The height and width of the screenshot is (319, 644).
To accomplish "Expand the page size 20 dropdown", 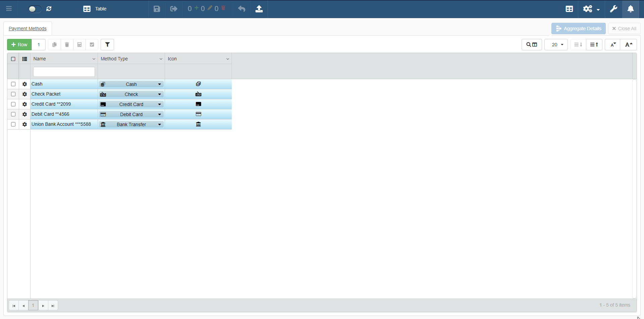I will tap(556, 45).
